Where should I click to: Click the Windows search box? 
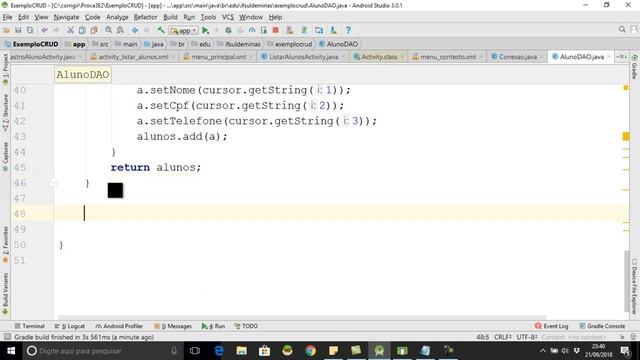click(x=102, y=351)
